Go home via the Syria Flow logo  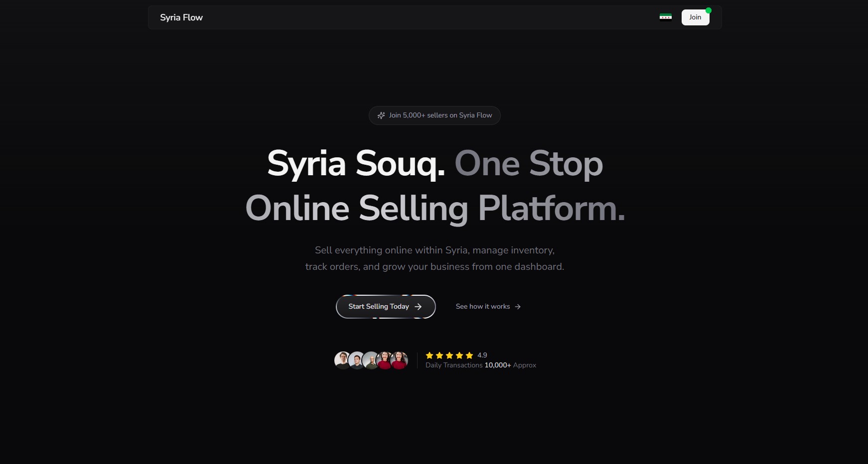pyautogui.click(x=181, y=17)
